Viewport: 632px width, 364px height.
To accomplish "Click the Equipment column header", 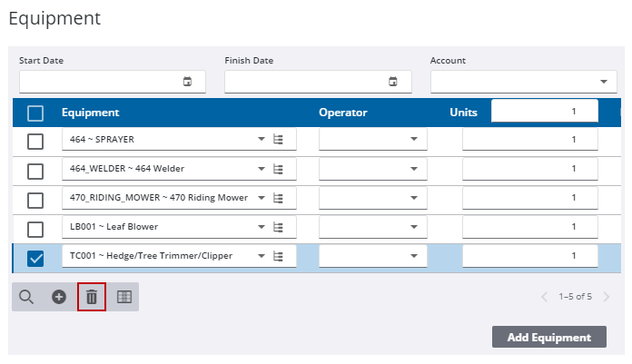I will coord(91,113).
